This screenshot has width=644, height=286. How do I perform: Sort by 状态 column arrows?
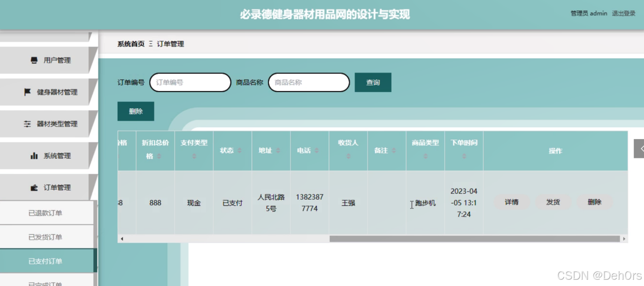tap(240, 151)
